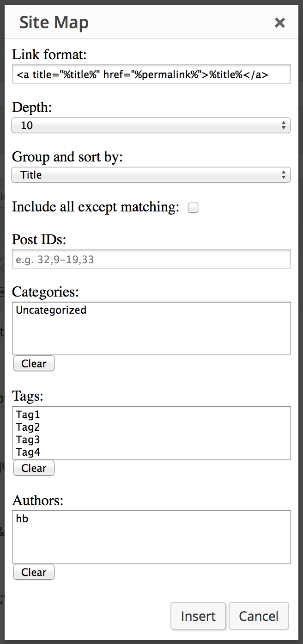Click the Post IDs input field

(151, 260)
